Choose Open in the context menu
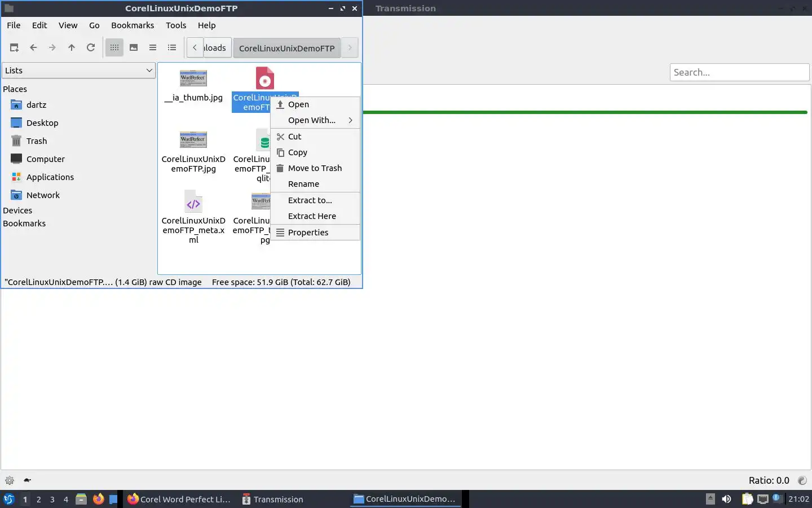Screen dimensions: 812x508 (x=315, y=104)
